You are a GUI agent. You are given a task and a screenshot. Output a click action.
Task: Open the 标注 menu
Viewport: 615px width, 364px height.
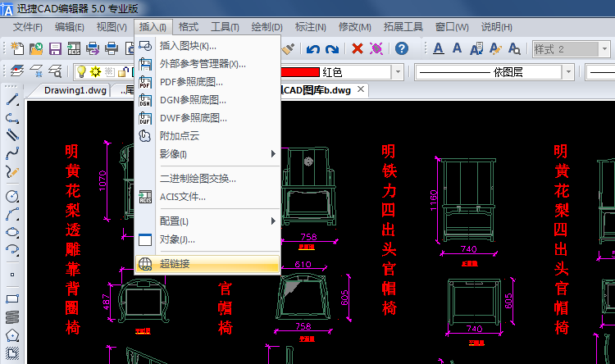(310, 27)
